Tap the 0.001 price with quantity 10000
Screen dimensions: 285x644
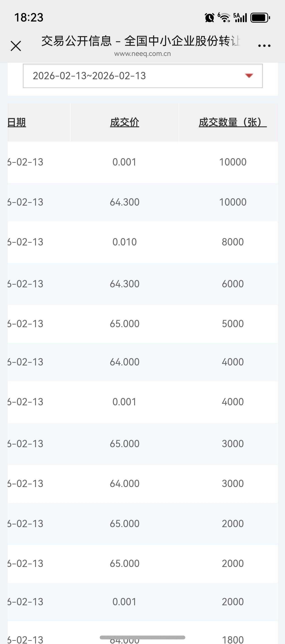coord(124,162)
